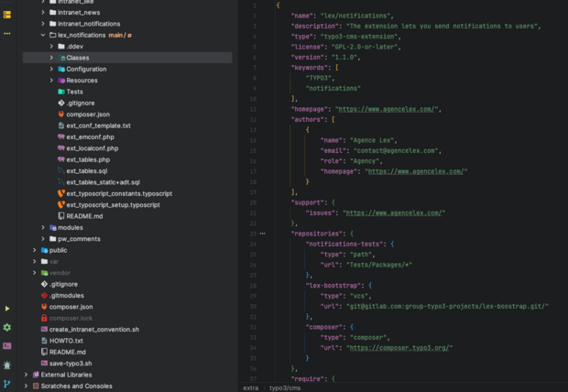
Task: Open the Run tool window icon
Action: 7,309
